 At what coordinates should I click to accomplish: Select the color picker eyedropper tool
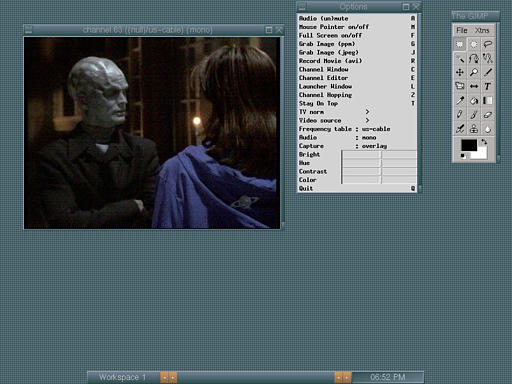click(x=460, y=100)
